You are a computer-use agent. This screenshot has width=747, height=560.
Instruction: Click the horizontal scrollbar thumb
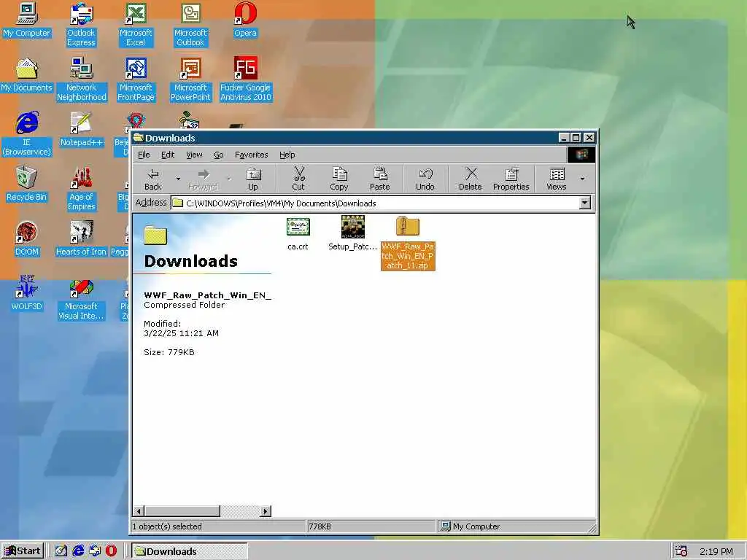click(x=182, y=511)
